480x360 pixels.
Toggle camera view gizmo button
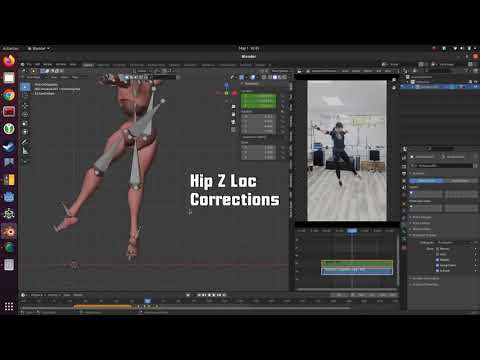[234, 122]
